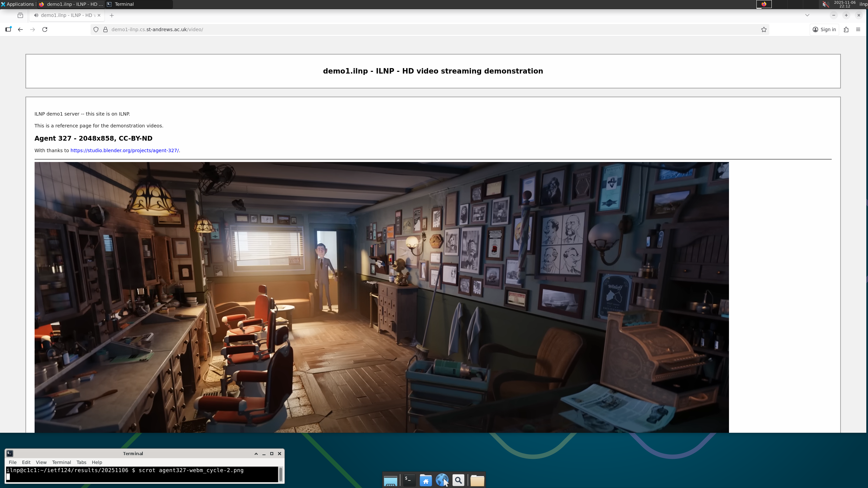Viewport: 868px width, 488px height.
Task: Open the Terminal Edit menu
Action: click(26, 462)
